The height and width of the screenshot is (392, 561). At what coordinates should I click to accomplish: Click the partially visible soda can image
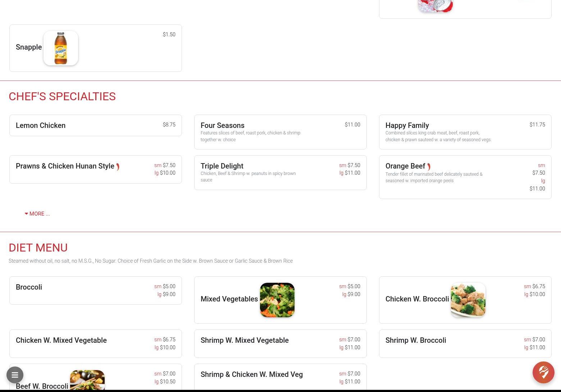point(435,6)
